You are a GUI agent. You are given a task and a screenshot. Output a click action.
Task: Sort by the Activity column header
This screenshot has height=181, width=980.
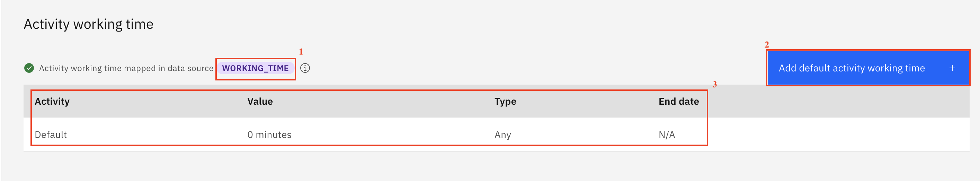tap(52, 101)
